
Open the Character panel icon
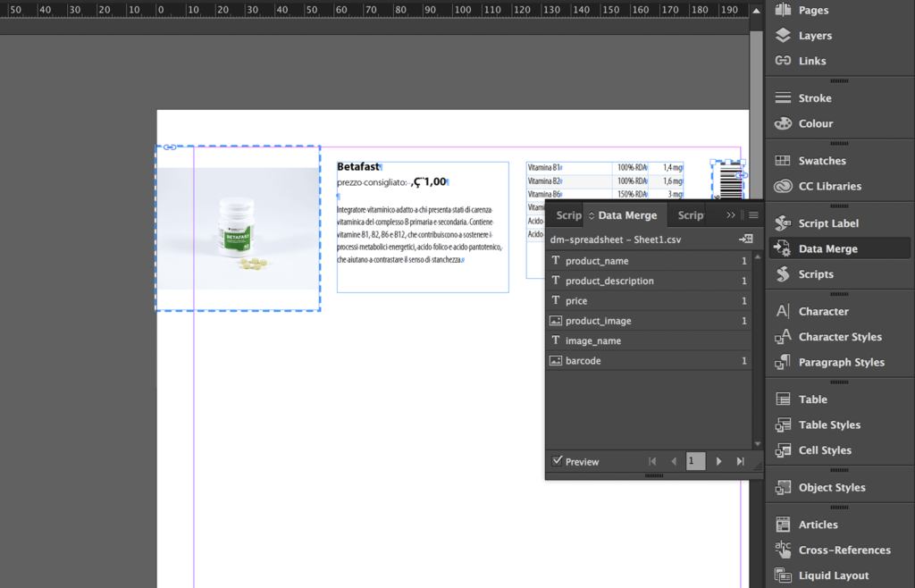(x=783, y=311)
